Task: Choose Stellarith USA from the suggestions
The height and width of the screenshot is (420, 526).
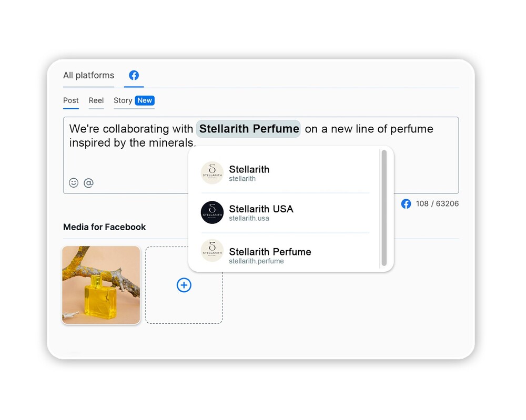Action: [x=285, y=213]
